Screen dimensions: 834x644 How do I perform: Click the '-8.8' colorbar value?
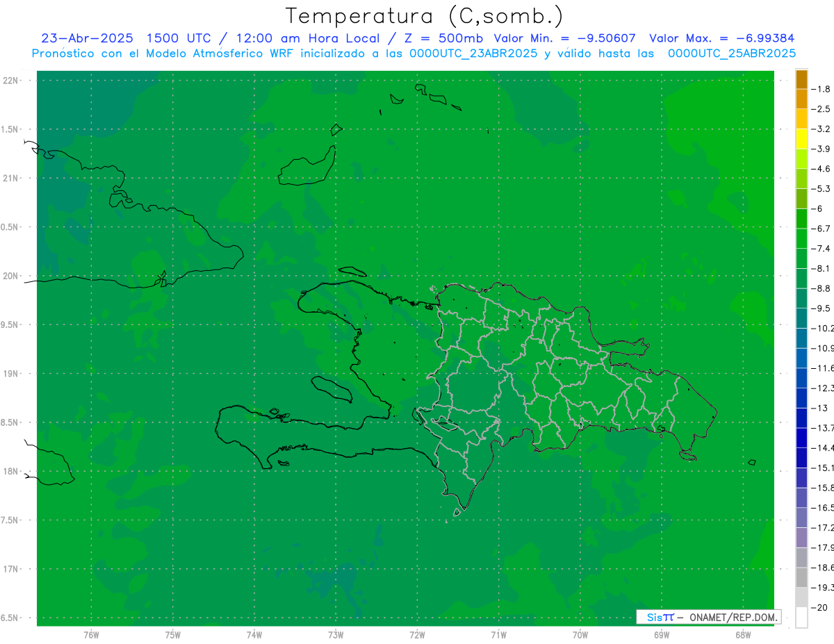click(x=821, y=288)
